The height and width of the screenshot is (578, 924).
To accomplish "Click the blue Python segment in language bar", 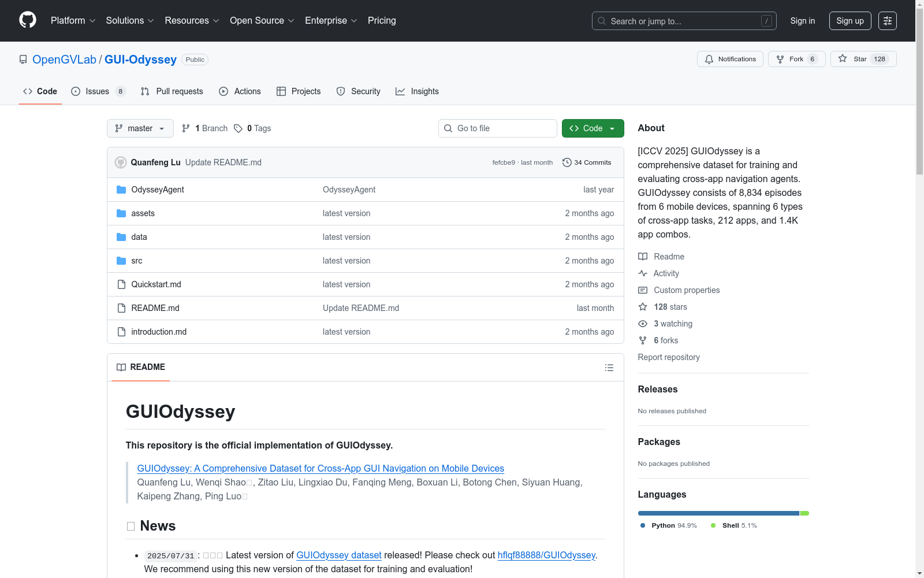I will 718,513.
